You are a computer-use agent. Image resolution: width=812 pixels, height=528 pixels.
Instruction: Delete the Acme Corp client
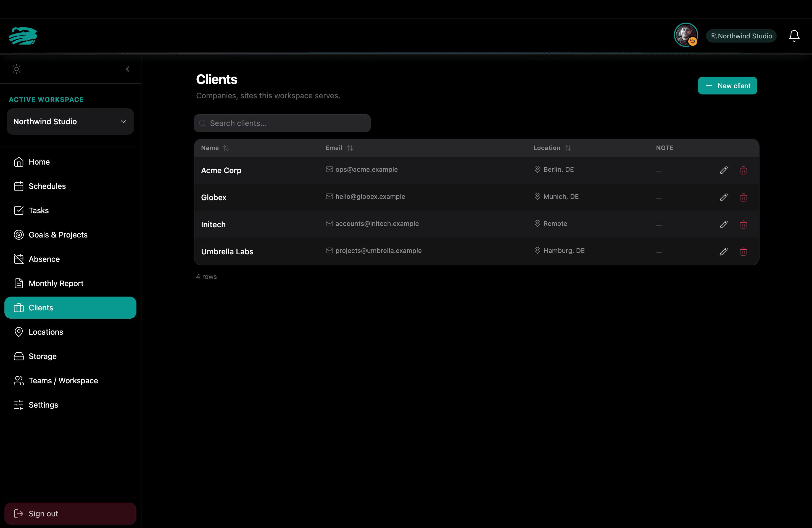coord(744,170)
